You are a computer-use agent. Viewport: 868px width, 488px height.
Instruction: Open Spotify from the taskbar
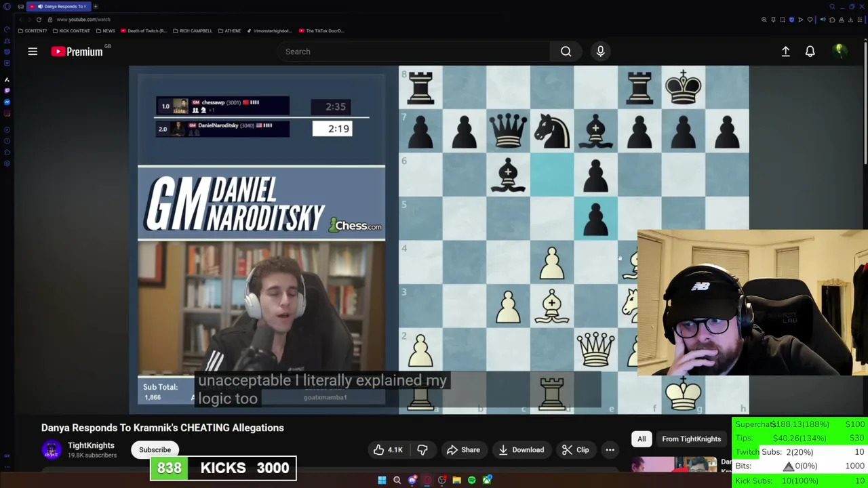click(x=472, y=481)
